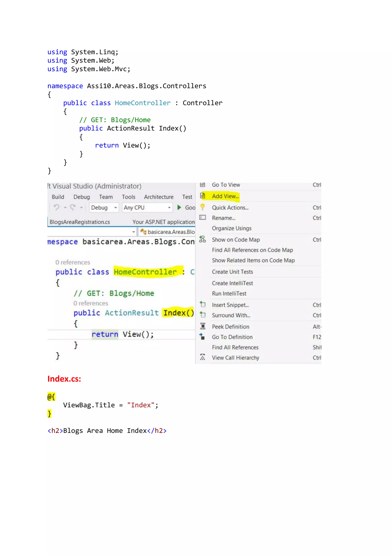Click the Quick Actions lightbulb icon
392x555 pixels.
pos(203,207)
